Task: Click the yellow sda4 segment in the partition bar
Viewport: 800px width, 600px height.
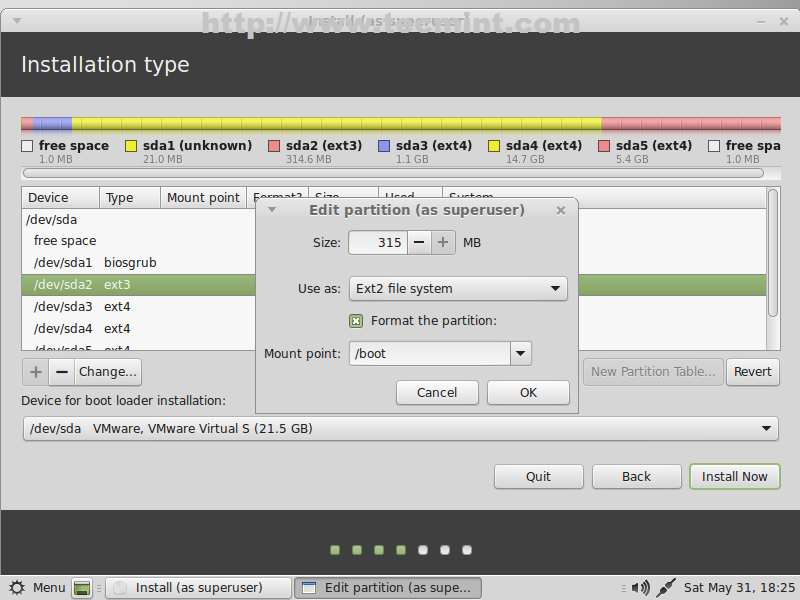Action: point(337,123)
